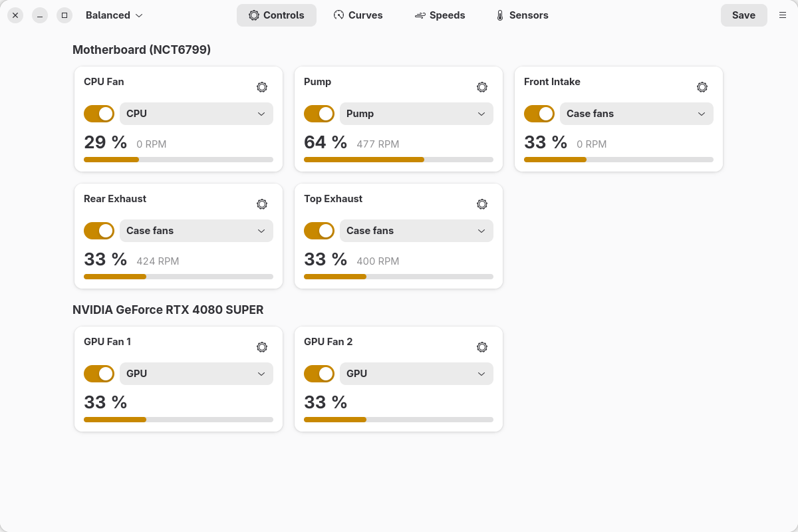
Task: Click the GPU Fan 1 card title
Action: 107,342
